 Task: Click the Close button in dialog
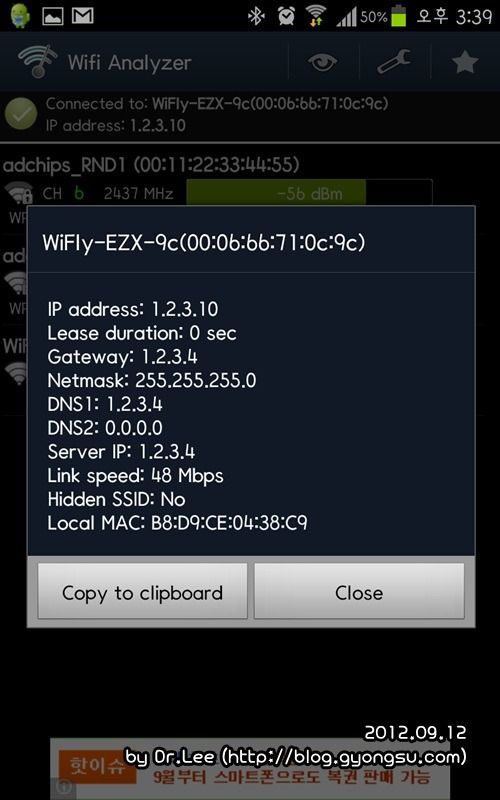point(359,592)
